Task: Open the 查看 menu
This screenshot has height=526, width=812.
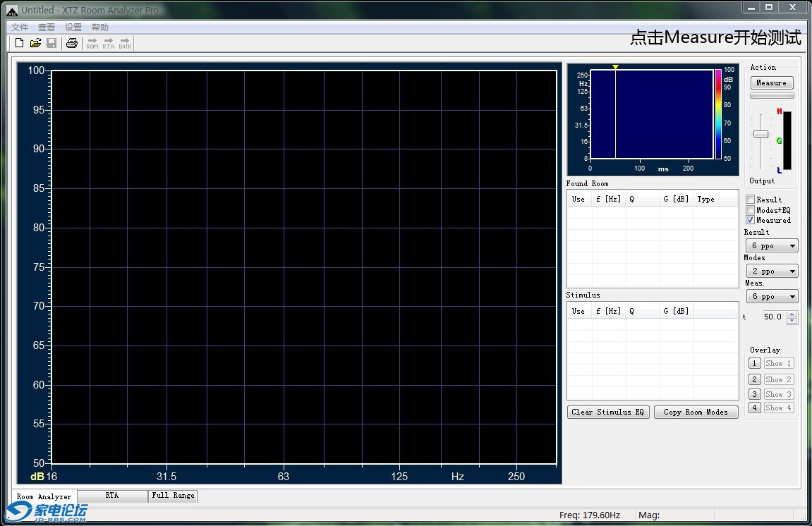Action: [46, 27]
